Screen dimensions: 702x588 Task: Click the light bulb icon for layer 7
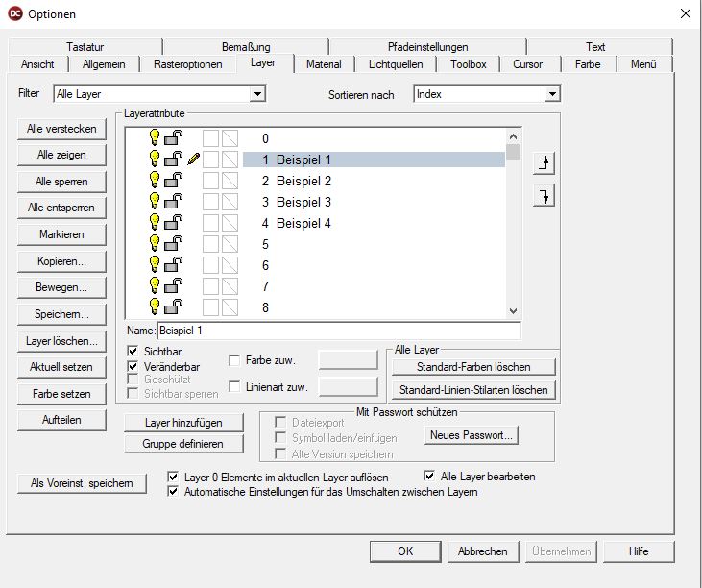(154, 286)
